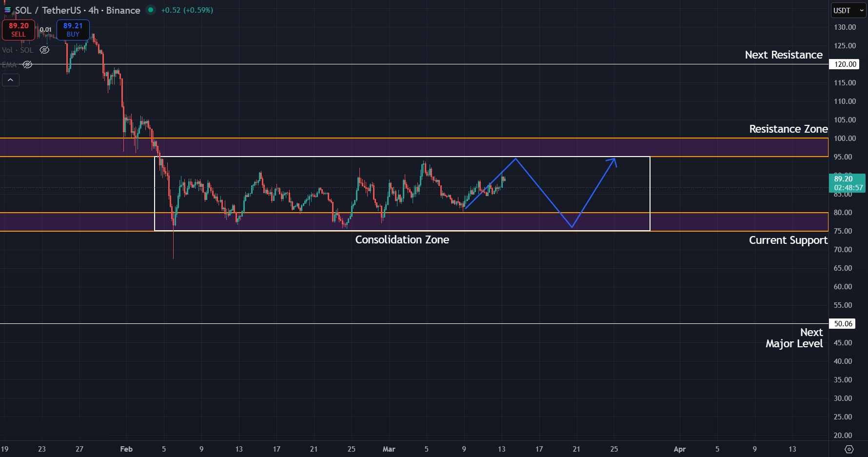
Task: Click the 89.21 BUY button
Action: click(x=73, y=29)
